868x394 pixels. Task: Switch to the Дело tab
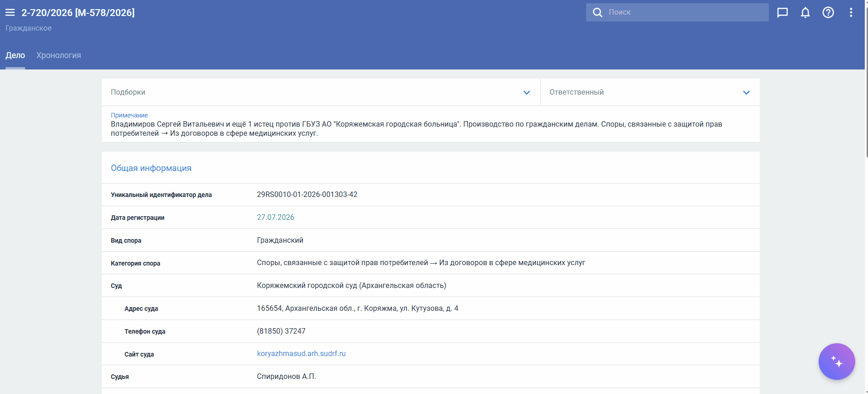coord(15,55)
